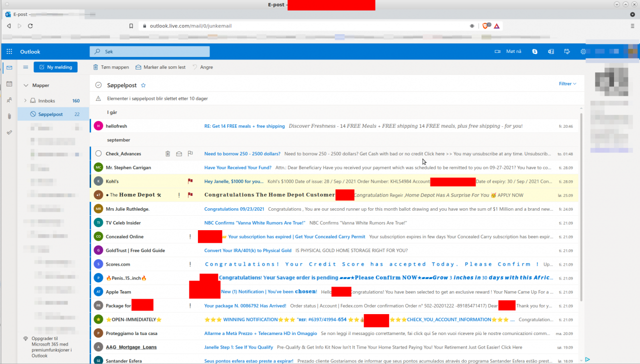This screenshot has width=640, height=364.
Task: Click in the Søk search field
Action: coord(149,51)
